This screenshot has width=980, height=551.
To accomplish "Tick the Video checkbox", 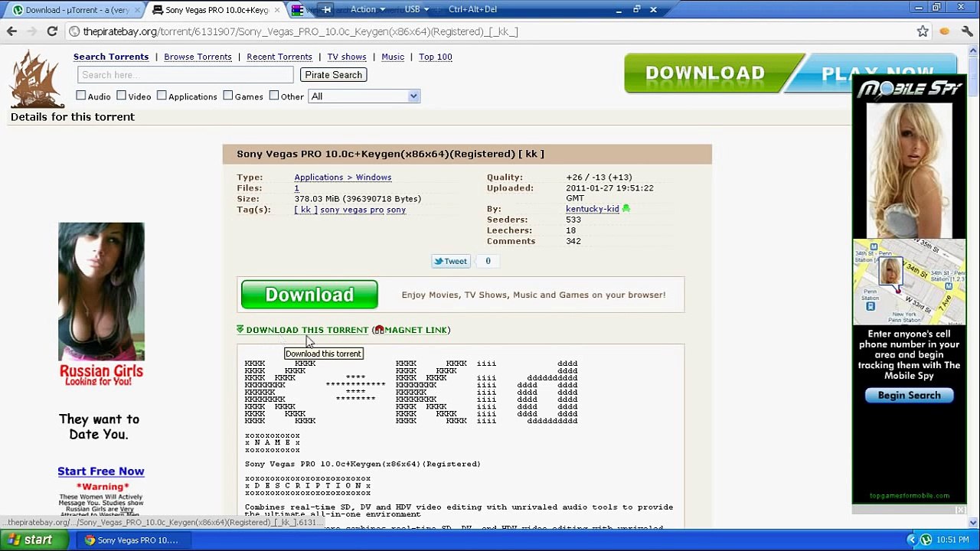I will [121, 96].
